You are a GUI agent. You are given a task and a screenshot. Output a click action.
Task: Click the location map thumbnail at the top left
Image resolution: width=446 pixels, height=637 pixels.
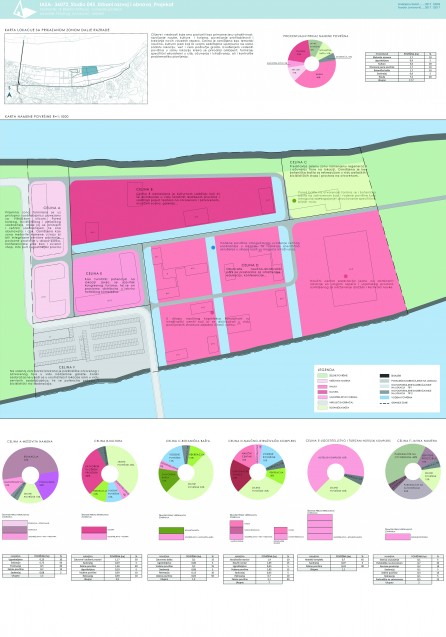tap(76, 69)
